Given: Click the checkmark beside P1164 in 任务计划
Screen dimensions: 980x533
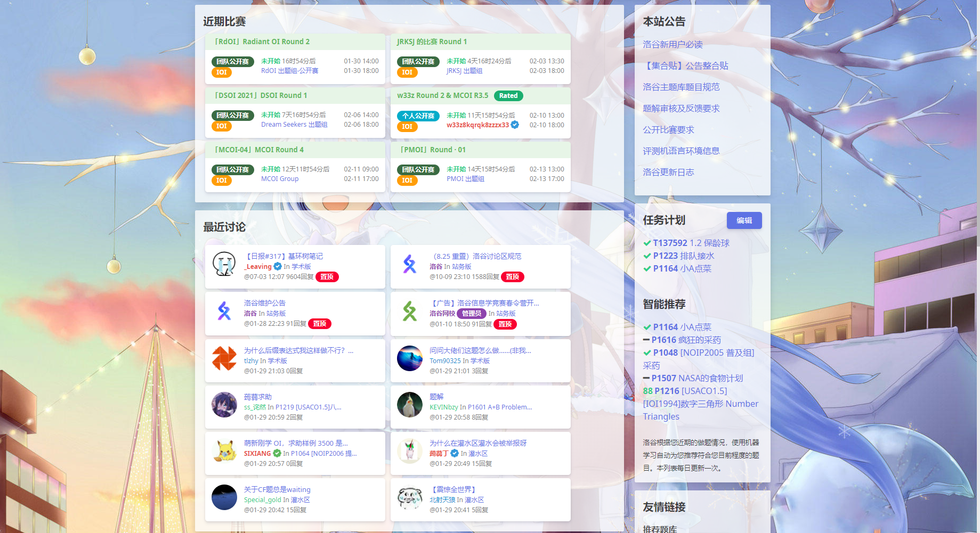Looking at the screenshot, I should (x=647, y=269).
